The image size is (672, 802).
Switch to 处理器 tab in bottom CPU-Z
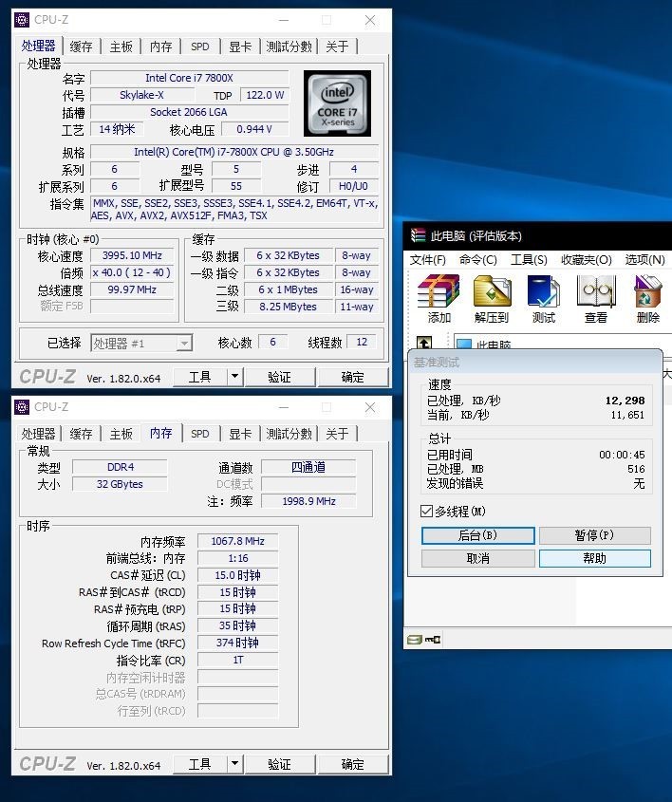[x=38, y=434]
